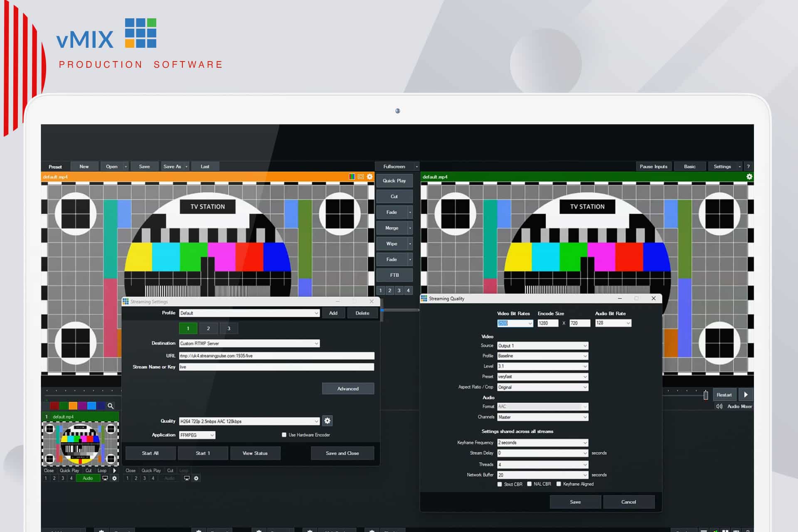Open preview window settings gear in orange header
Viewport: 798px width, 532px height.
(369, 177)
